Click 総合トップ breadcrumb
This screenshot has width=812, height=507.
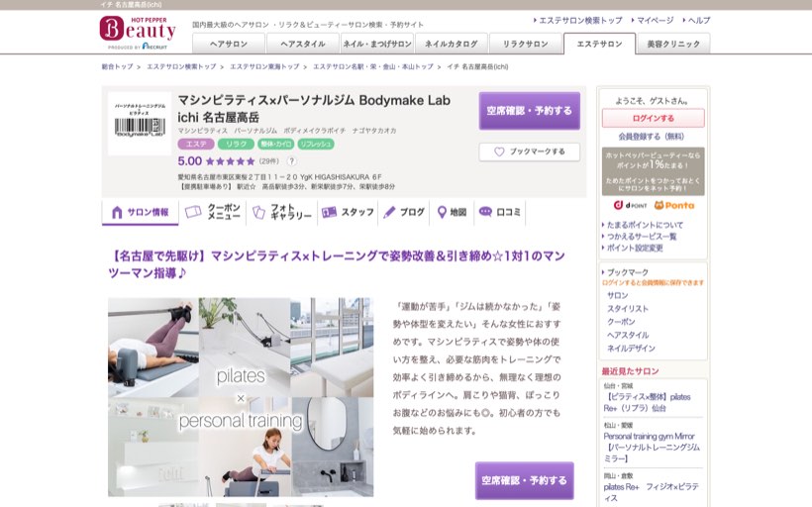point(117,66)
